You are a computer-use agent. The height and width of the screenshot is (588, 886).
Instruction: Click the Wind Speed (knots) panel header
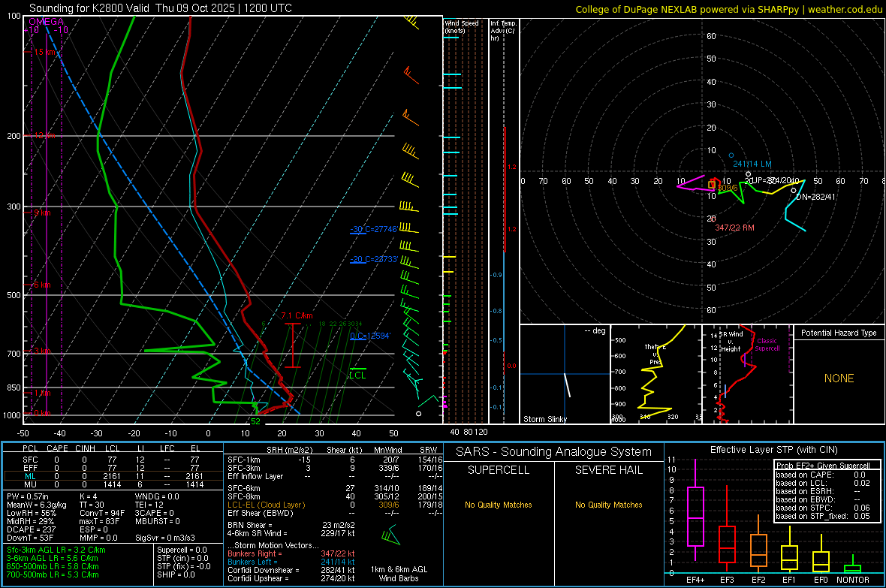(x=461, y=26)
